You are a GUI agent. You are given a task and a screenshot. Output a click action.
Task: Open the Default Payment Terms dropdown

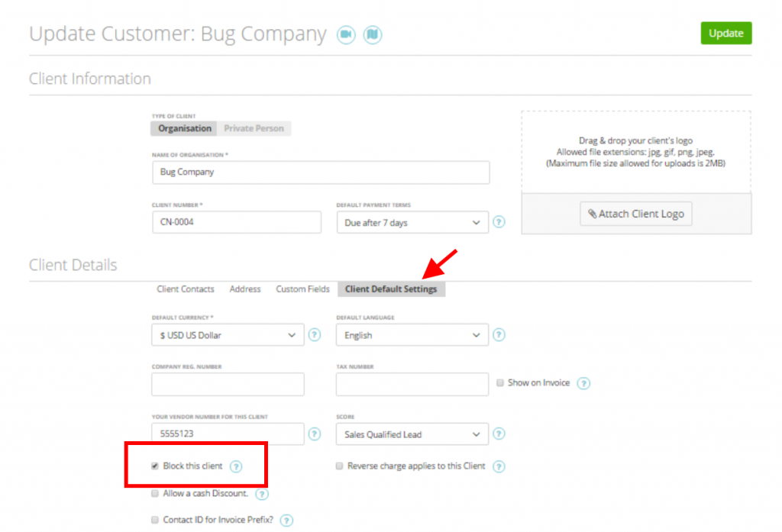tap(412, 222)
